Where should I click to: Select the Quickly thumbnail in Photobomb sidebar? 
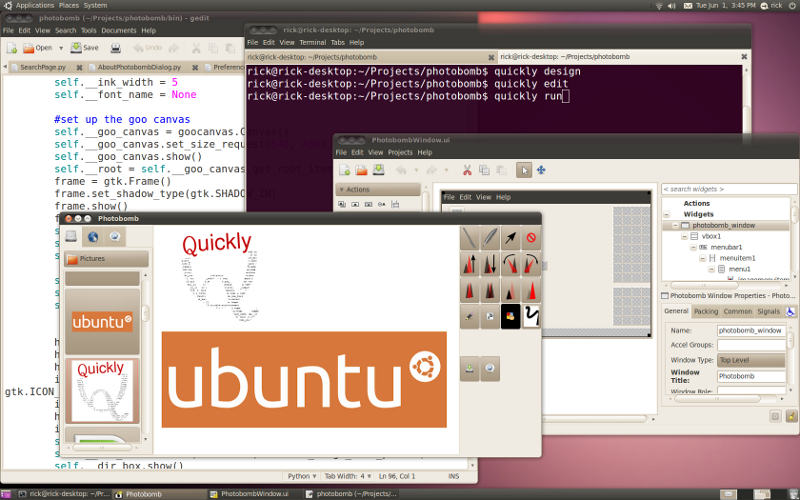[102, 391]
